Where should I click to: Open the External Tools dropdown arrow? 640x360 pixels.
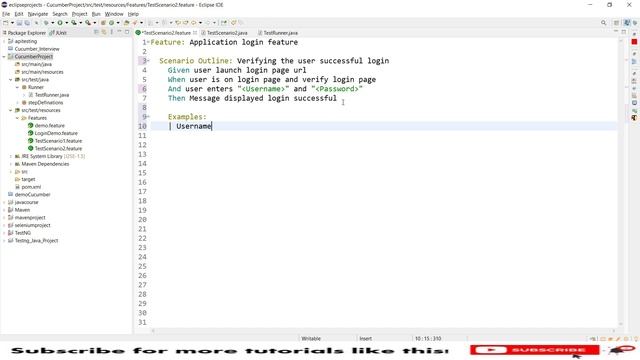[x=94, y=23]
